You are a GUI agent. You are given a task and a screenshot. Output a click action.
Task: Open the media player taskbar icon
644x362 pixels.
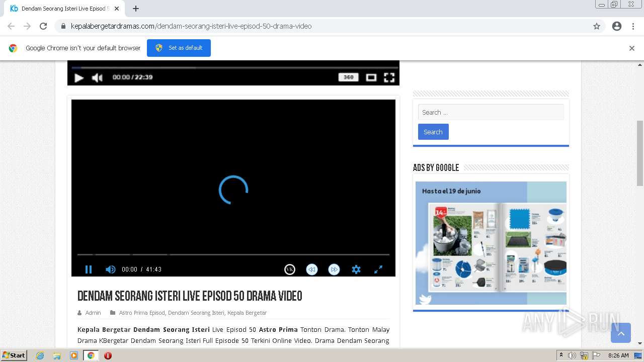tap(74, 355)
